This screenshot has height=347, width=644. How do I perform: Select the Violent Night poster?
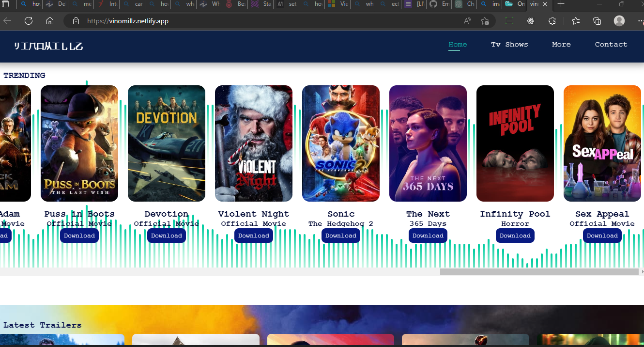[x=254, y=143]
